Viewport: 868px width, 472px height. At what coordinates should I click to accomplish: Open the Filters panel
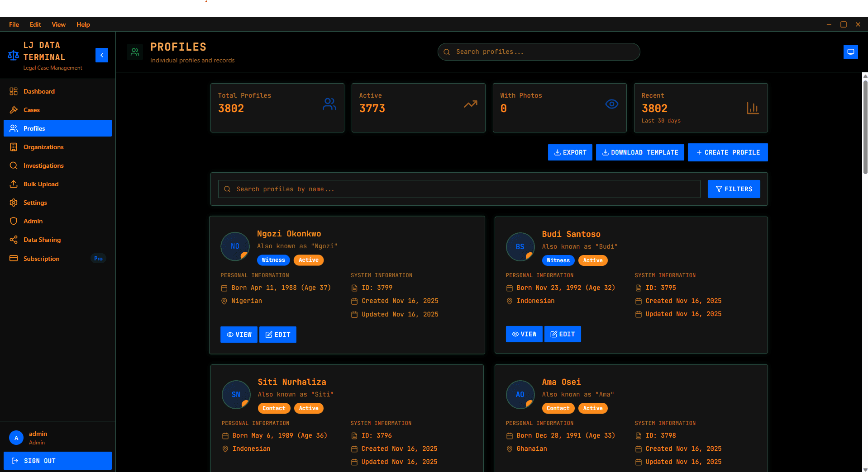[733, 189]
